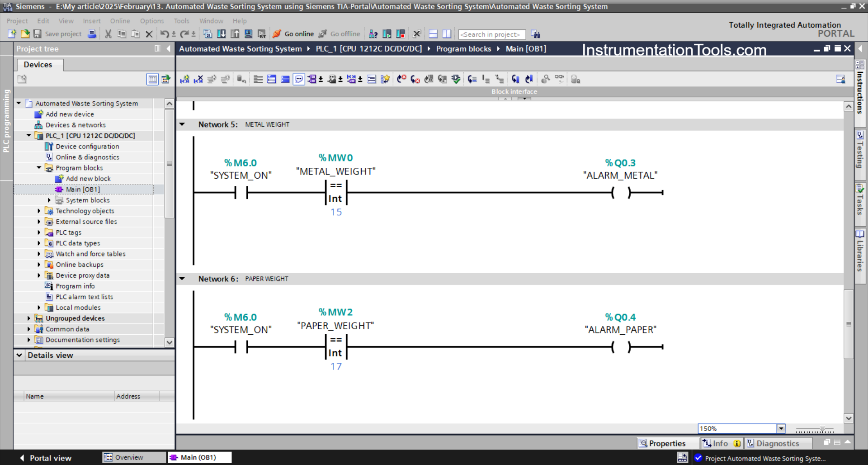Click the Delete X icon in the main toolbar
The width and height of the screenshot is (868, 465).
(x=149, y=34)
